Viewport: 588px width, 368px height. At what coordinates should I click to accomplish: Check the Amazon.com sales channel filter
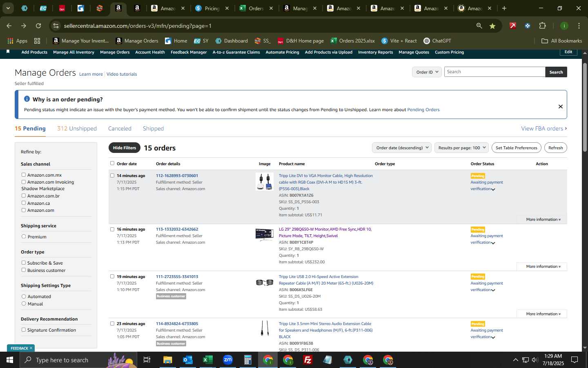click(x=24, y=210)
